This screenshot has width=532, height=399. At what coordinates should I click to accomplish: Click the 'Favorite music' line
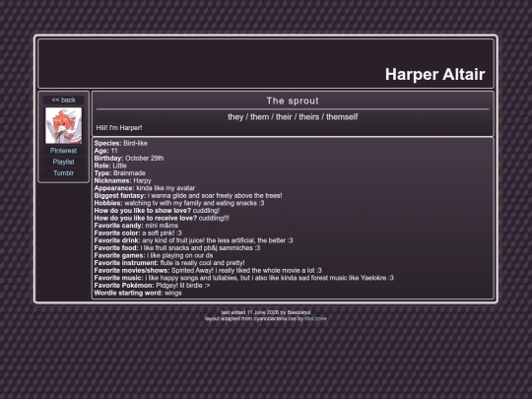[244, 278]
